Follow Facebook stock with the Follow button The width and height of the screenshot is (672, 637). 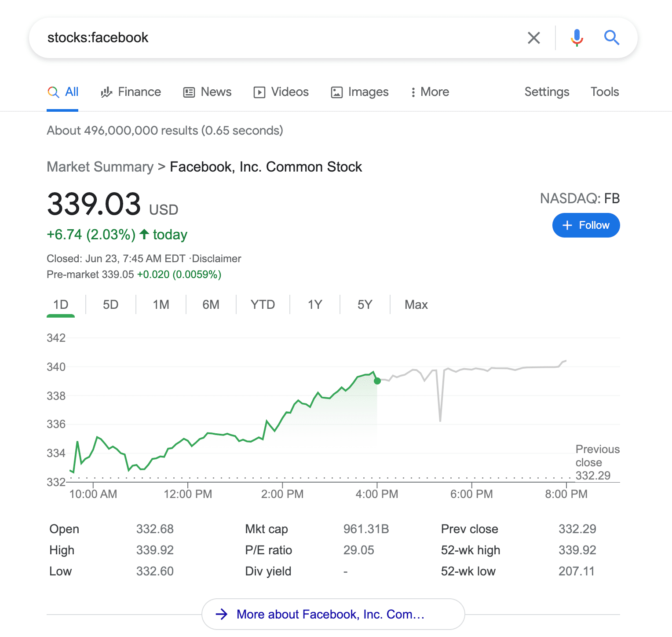coord(586,225)
